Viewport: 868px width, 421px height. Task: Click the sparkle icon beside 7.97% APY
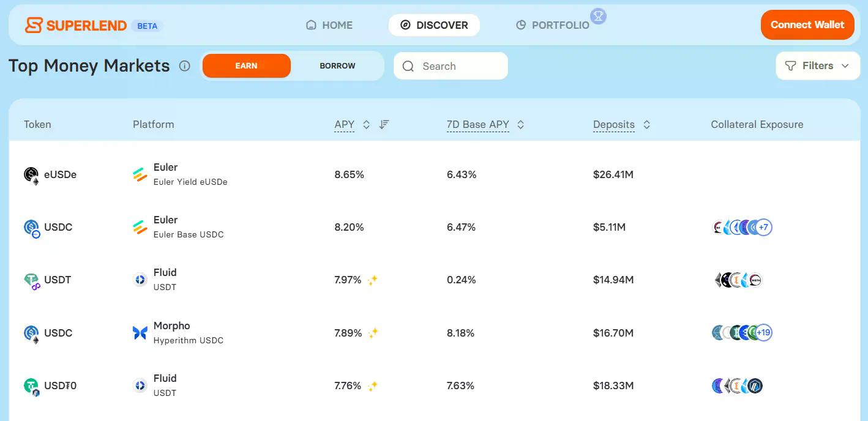pos(372,279)
